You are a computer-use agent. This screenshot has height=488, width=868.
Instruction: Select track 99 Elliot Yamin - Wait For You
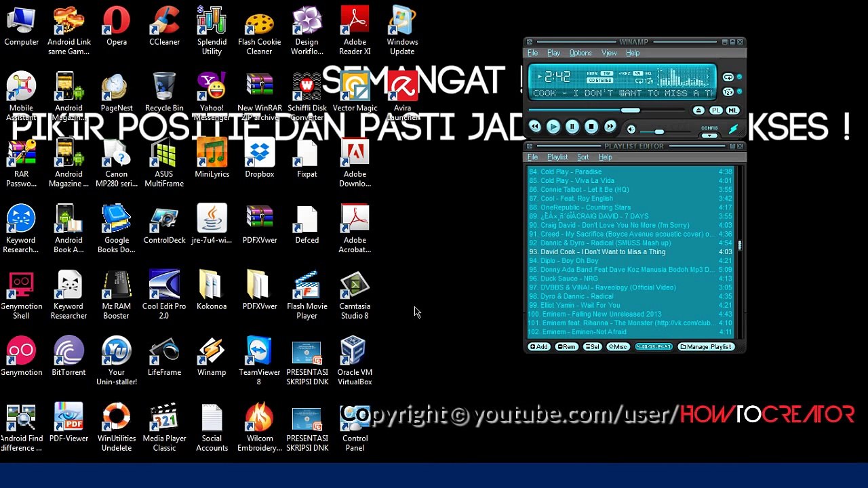coord(631,305)
